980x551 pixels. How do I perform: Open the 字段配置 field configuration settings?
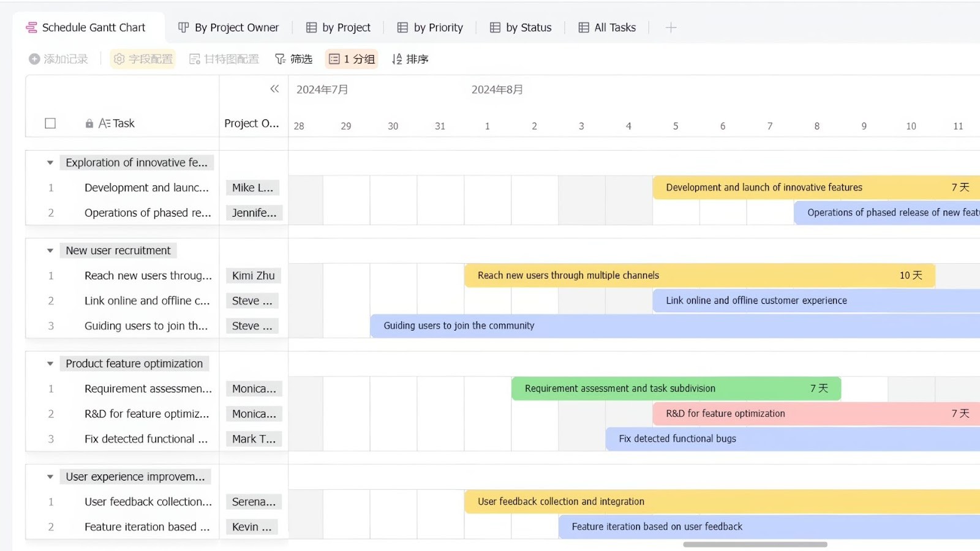click(x=142, y=59)
